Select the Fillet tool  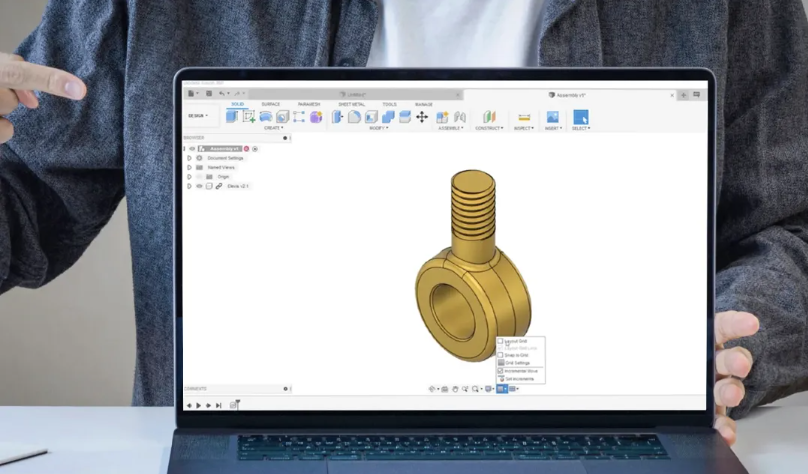coord(354,117)
